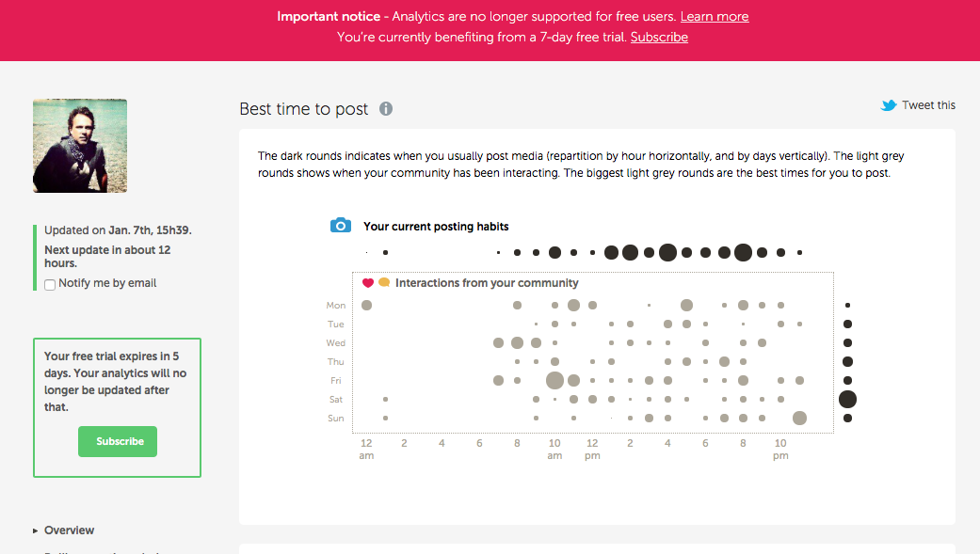Image resolution: width=980 pixels, height=554 pixels.
Task: Open the Learn more link in notice
Action: point(715,16)
